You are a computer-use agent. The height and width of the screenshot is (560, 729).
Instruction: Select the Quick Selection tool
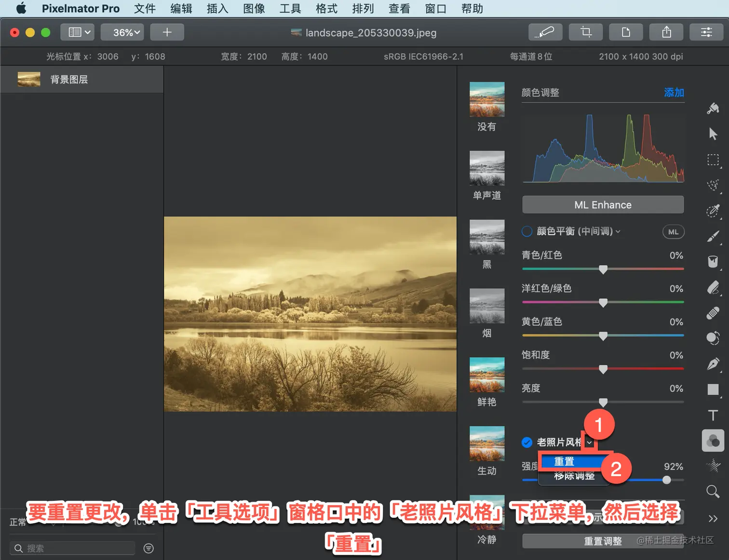tap(713, 185)
